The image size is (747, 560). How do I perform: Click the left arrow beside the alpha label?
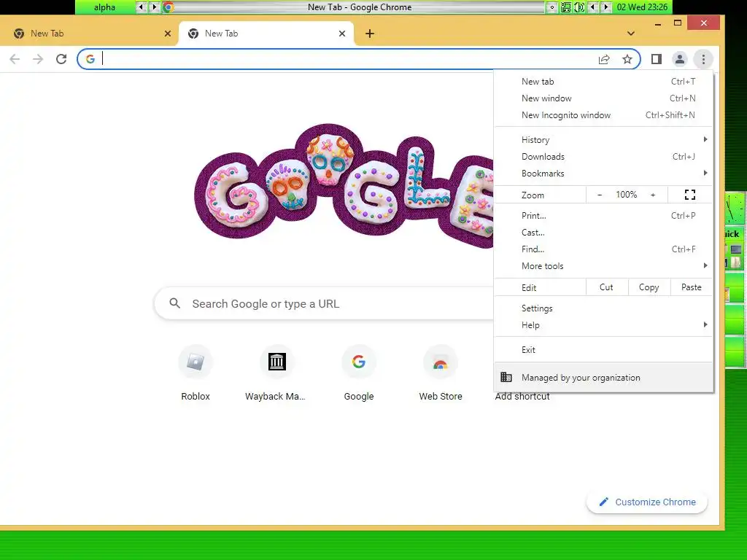pyautogui.click(x=141, y=7)
